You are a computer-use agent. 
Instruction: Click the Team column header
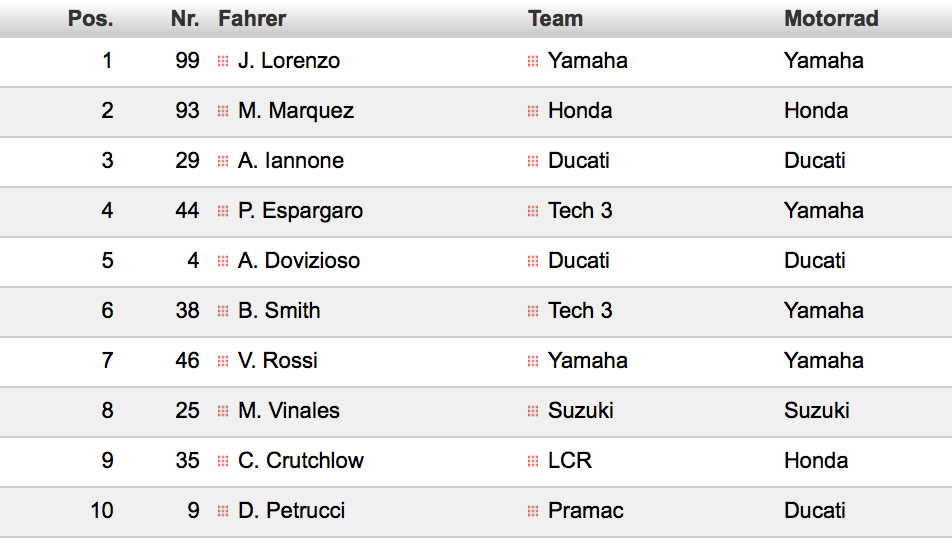[556, 19]
